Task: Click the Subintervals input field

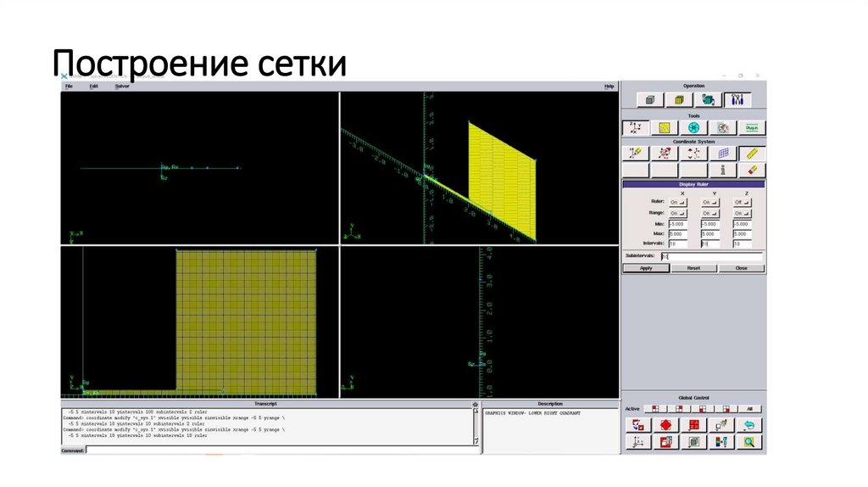Action: 711,256
